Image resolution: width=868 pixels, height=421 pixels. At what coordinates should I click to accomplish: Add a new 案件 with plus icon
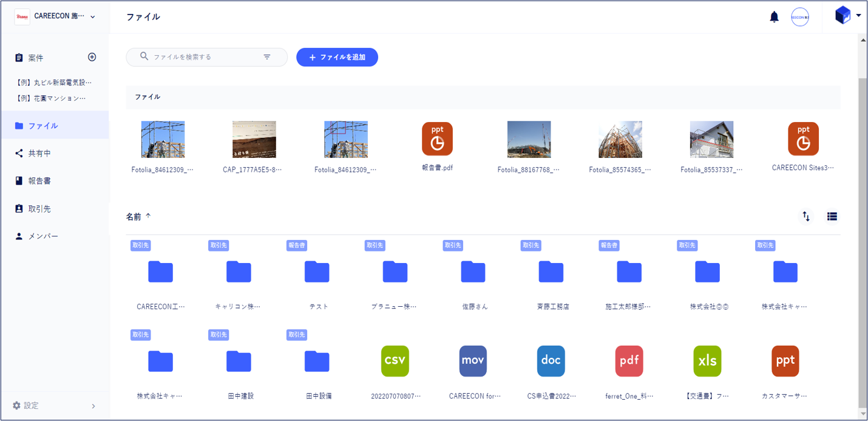pyautogui.click(x=92, y=57)
